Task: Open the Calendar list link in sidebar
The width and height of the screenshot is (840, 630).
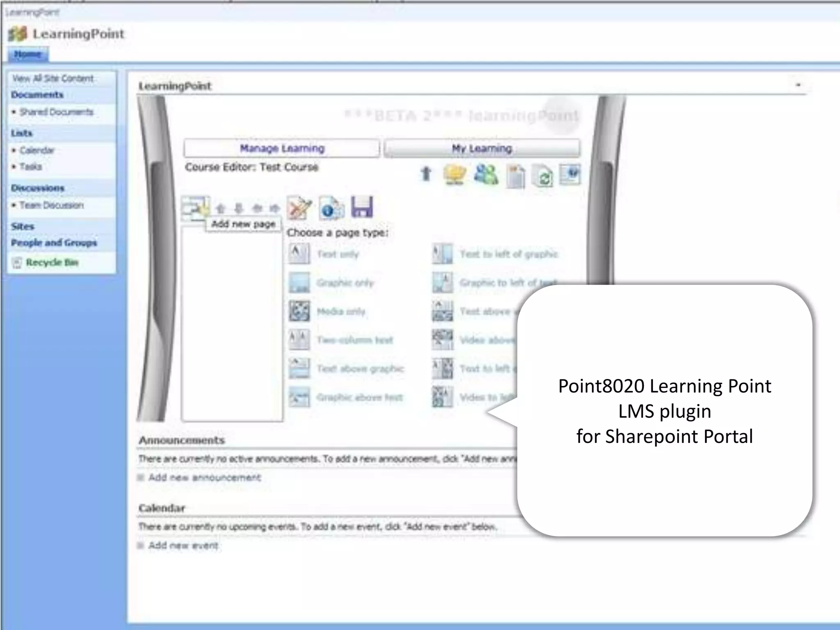Action: click(x=37, y=150)
